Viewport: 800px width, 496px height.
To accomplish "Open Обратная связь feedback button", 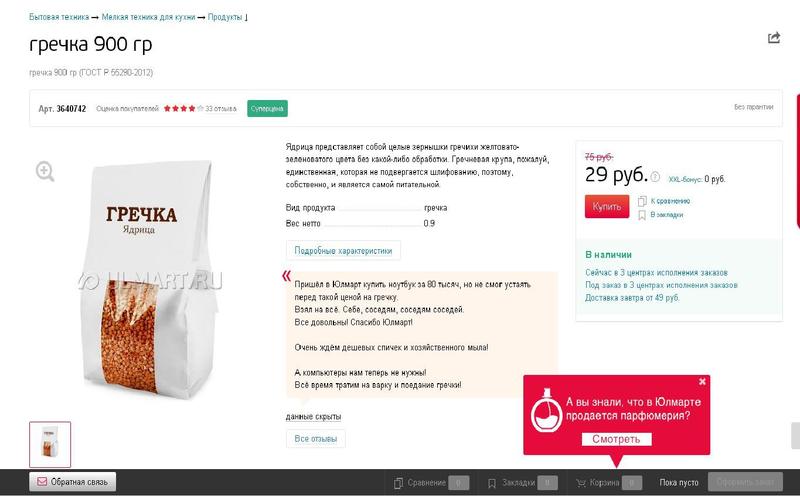I will [72, 482].
